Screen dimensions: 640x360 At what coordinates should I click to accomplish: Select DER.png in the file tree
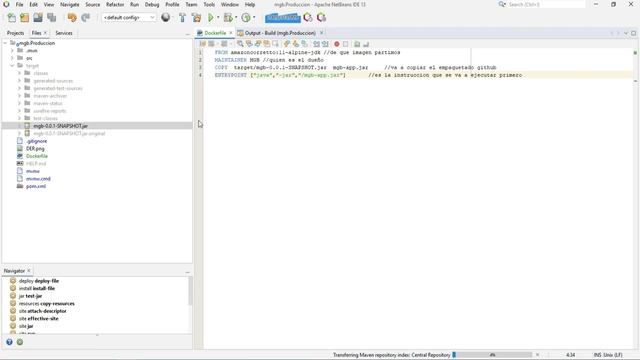pos(35,149)
